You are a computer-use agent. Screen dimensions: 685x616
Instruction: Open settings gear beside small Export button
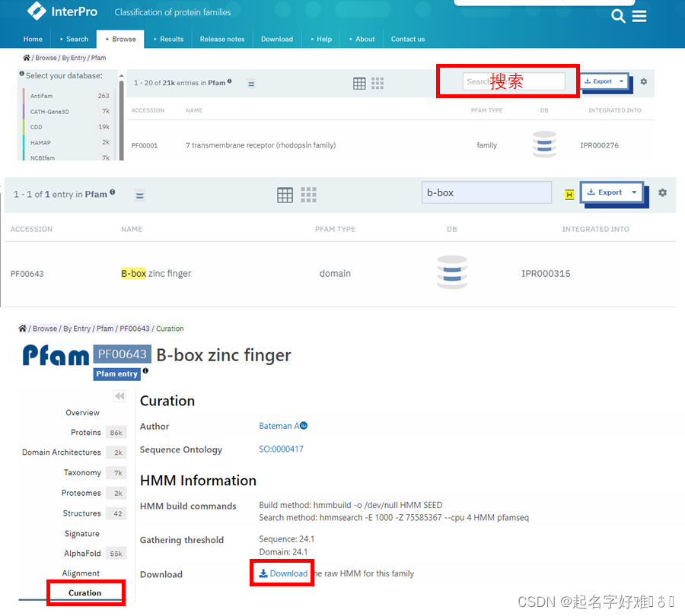(643, 81)
